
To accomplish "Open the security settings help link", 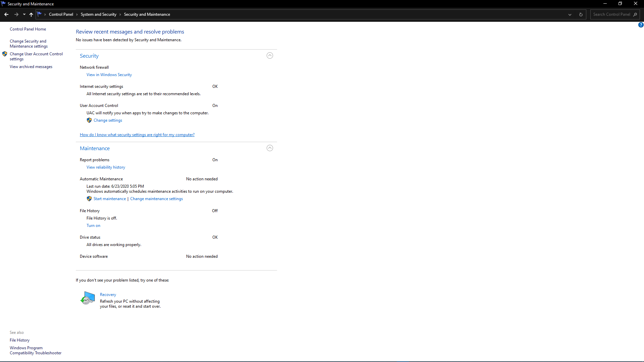I will [137, 135].
